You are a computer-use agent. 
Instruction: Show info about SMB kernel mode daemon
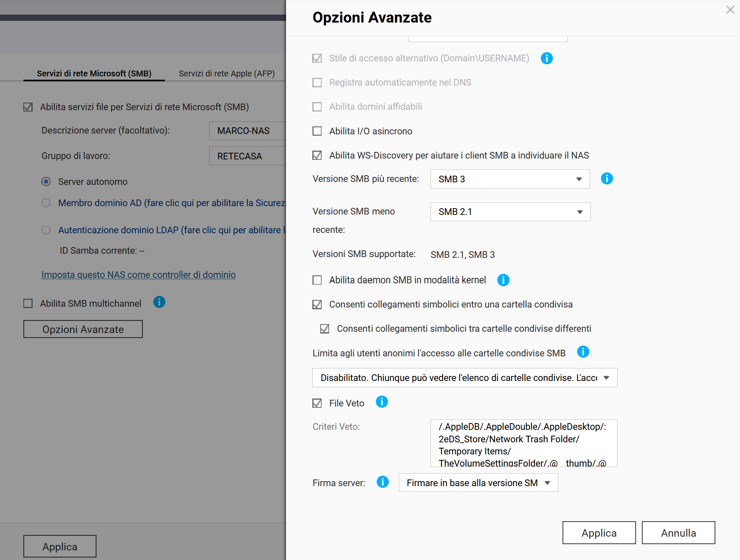pyautogui.click(x=503, y=280)
